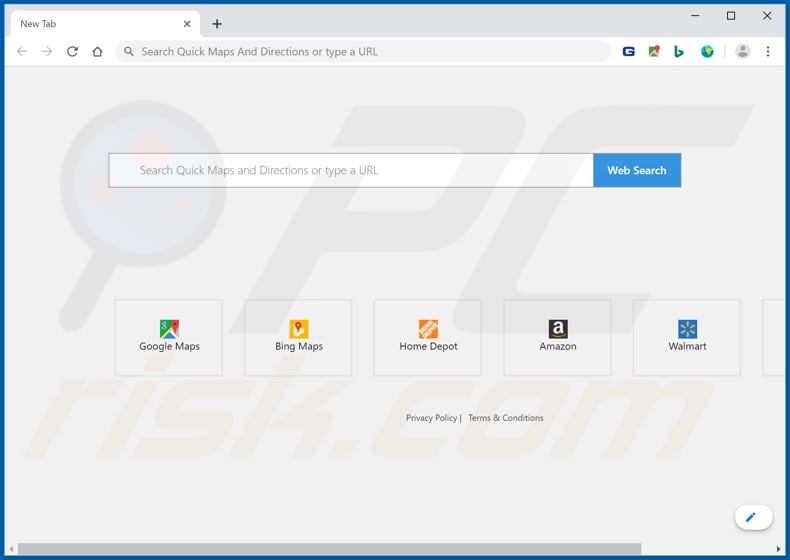Image resolution: width=790 pixels, height=560 pixels.
Task: Click the pencil customize button
Action: (753, 517)
